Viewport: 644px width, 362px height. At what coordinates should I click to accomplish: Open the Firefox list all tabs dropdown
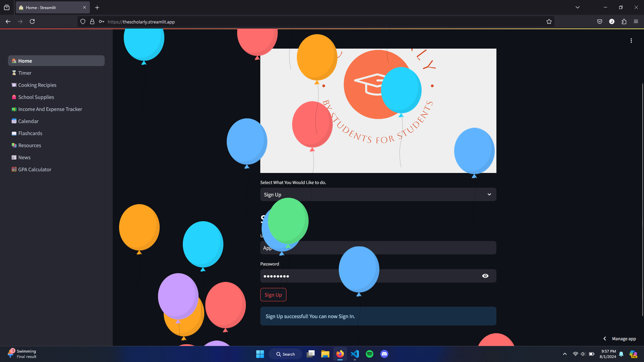pyautogui.click(x=577, y=7)
